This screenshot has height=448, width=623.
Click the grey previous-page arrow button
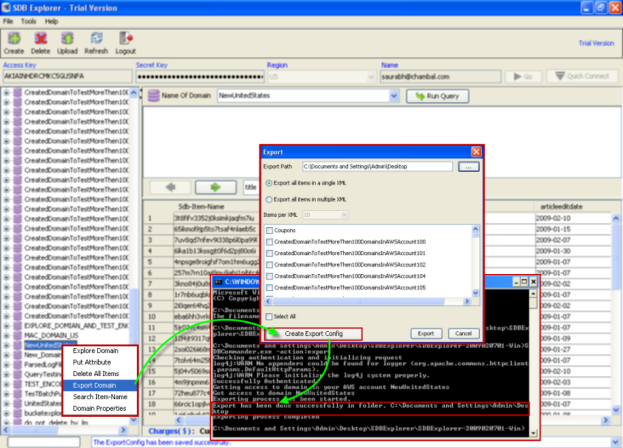coord(171,187)
